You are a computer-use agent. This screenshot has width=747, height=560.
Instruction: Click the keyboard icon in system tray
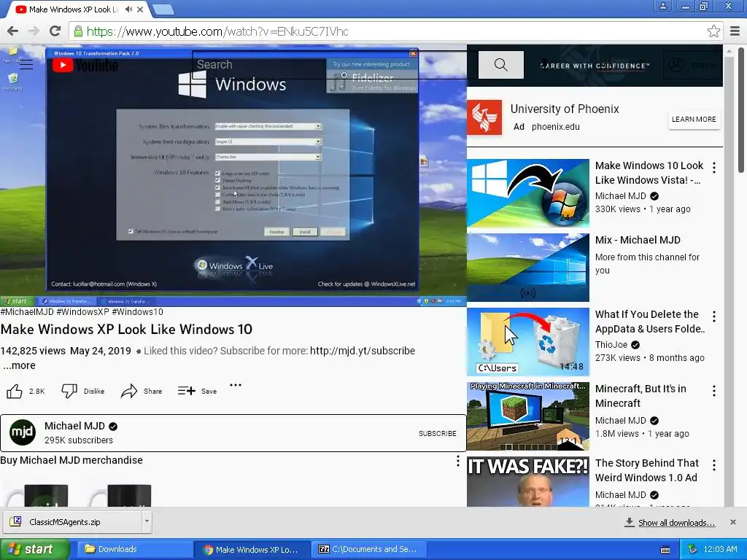(665, 550)
